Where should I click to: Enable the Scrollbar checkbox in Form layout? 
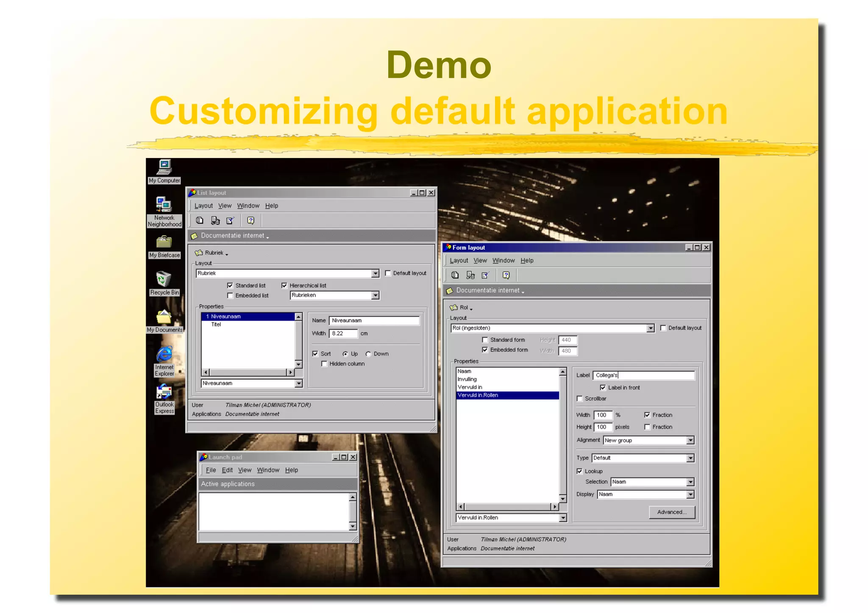tap(580, 399)
